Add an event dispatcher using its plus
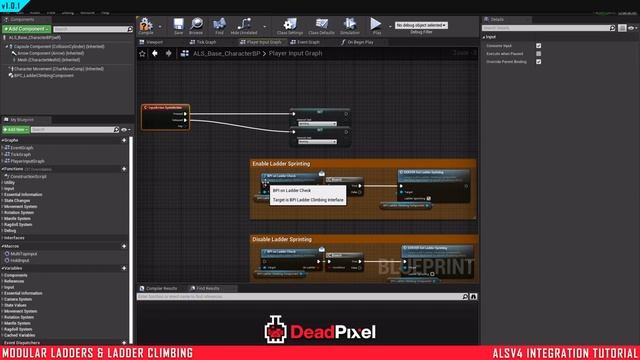 (124, 342)
